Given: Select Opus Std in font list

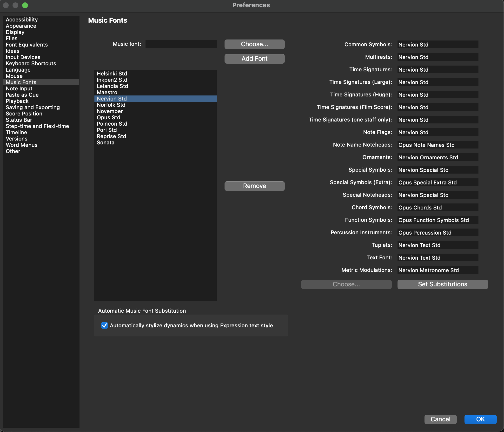Looking at the screenshot, I should coord(155,118).
